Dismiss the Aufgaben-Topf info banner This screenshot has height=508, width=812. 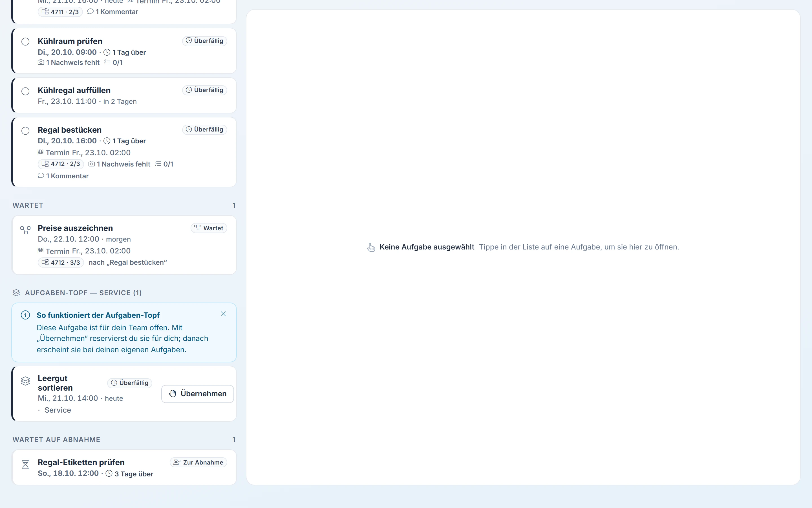click(x=224, y=314)
